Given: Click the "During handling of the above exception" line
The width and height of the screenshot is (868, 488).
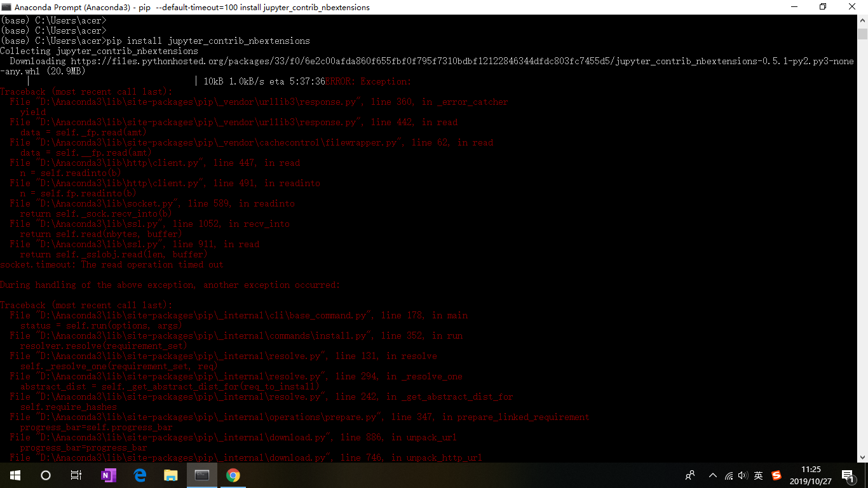Looking at the screenshot, I should click(x=170, y=285).
